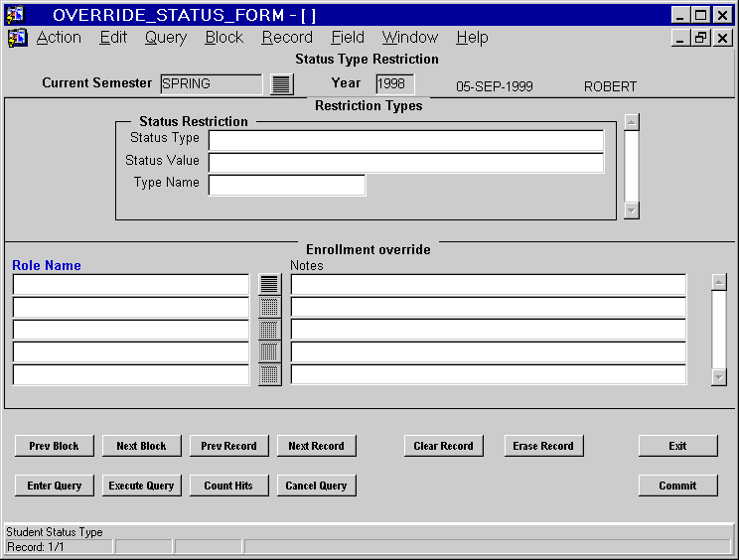The image size is (739, 560).
Task: Click the form icon in the title bar
Action: (x=15, y=15)
